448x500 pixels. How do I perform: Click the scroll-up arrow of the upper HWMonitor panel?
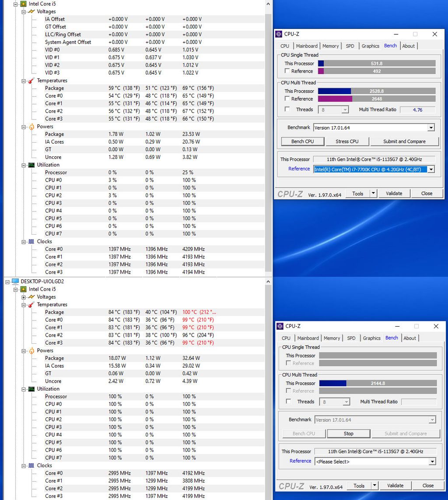268,4
